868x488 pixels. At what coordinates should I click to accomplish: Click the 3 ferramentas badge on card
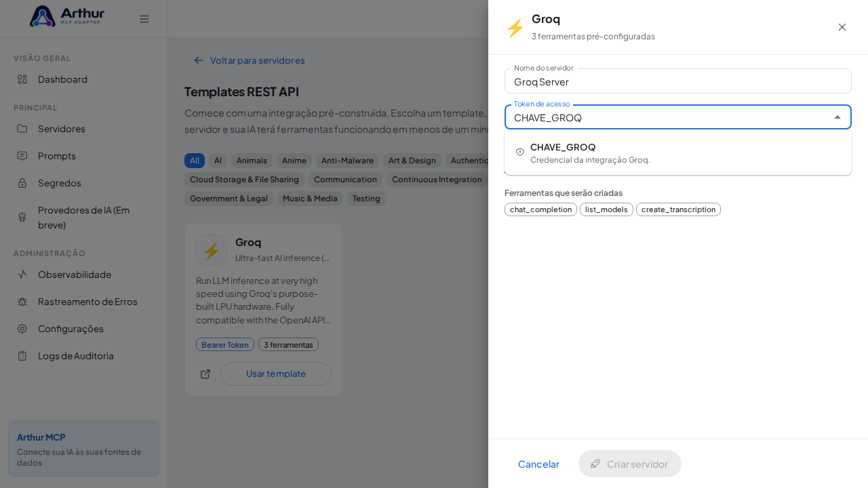[288, 345]
